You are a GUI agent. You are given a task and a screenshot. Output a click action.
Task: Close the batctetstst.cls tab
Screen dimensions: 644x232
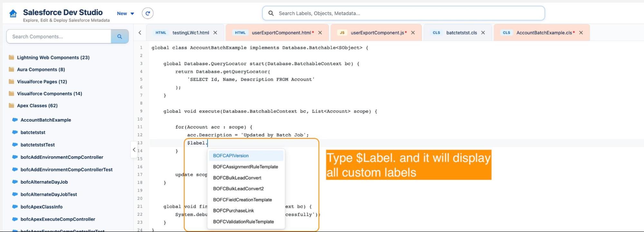(x=483, y=33)
